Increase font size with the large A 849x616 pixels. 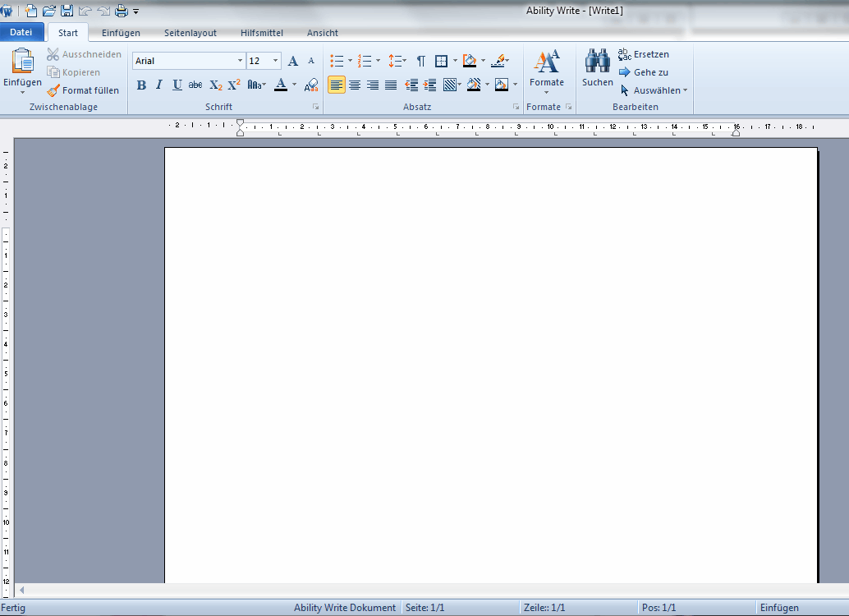click(x=293, y=61)
